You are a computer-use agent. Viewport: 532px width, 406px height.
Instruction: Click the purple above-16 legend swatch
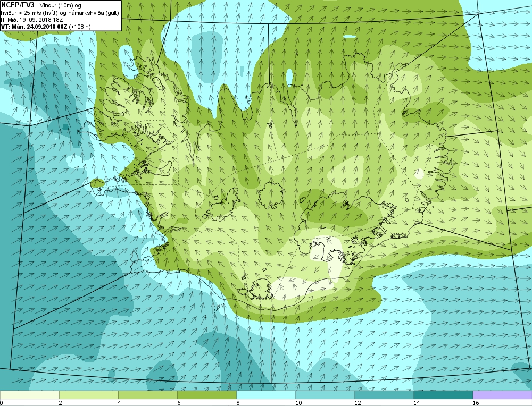click(x=502, y=395)
